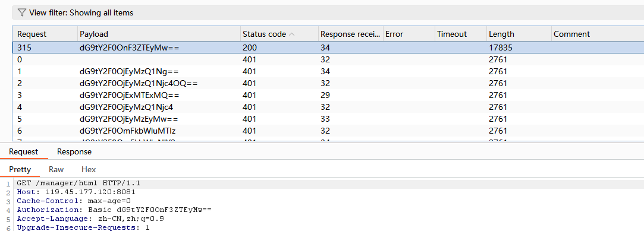Select payload dG9tY2F0OjExMTExMQ== row

(x=328, y=95)
